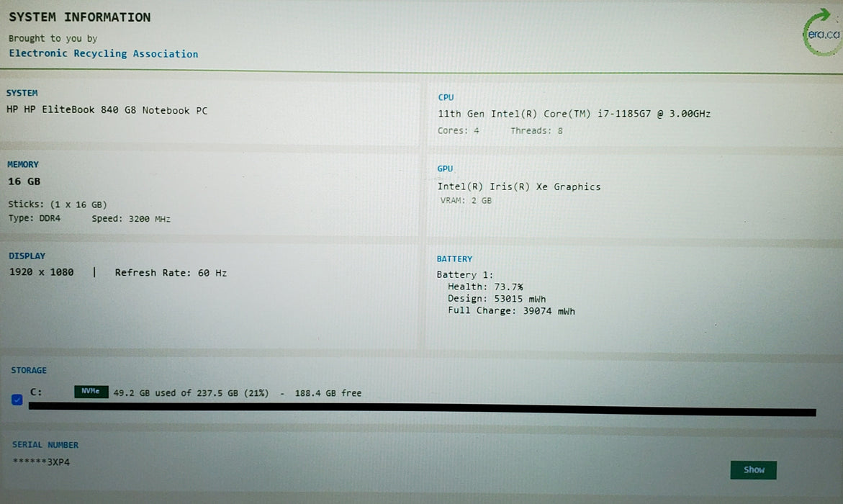Click the Sticks: (1 x 16 GB) line
This screenshot has height=504, width=843.
[x=58, y=204]
